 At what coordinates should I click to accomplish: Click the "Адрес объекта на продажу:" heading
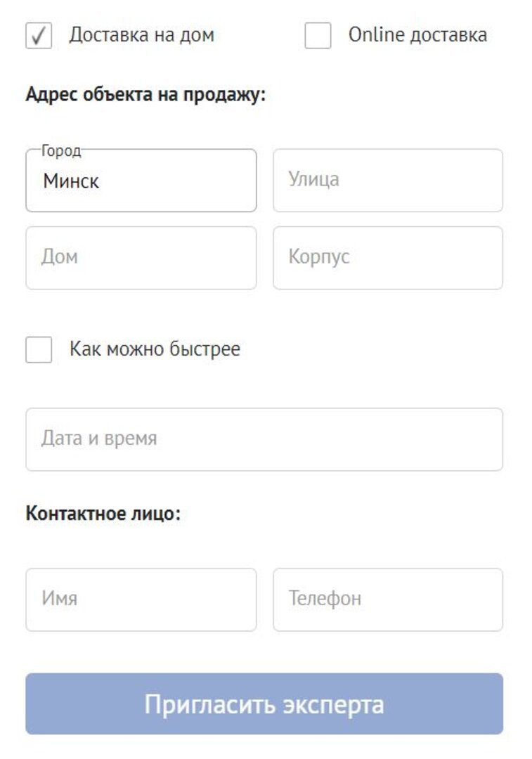pos(145,94)
